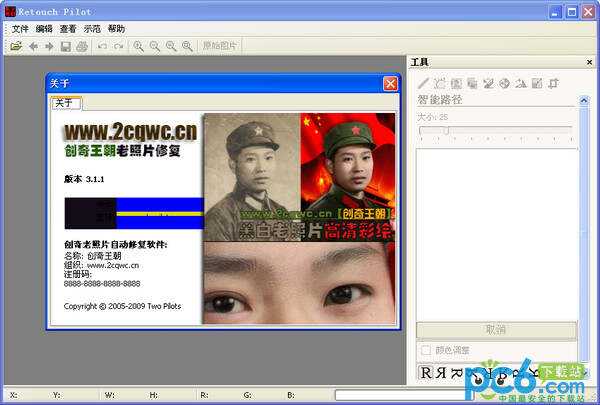Undo the last action in toolbar
Image resolution: width=600 pixels, height=405 pixels.
(x=102, y=46)
